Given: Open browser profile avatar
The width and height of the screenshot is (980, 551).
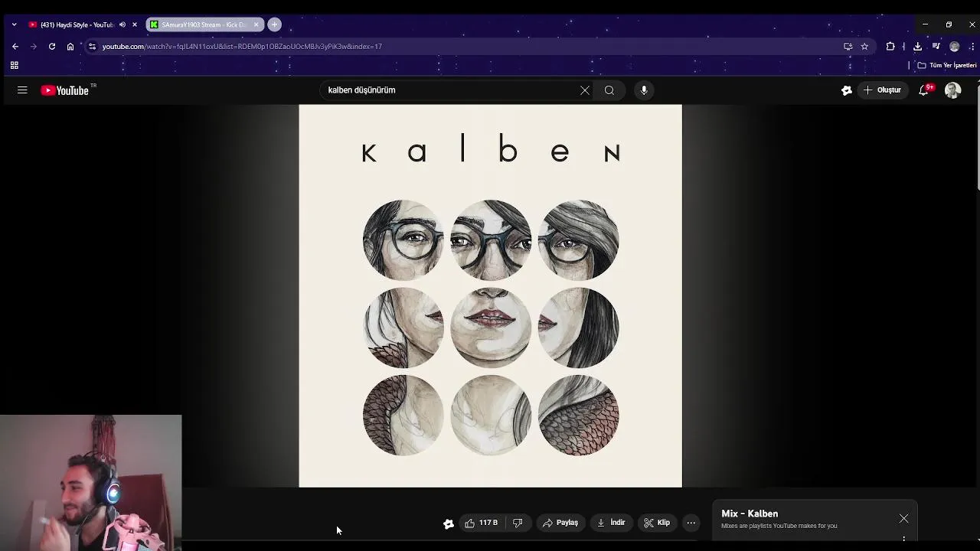Looking at the screenshot, I should tap(954, 47).
